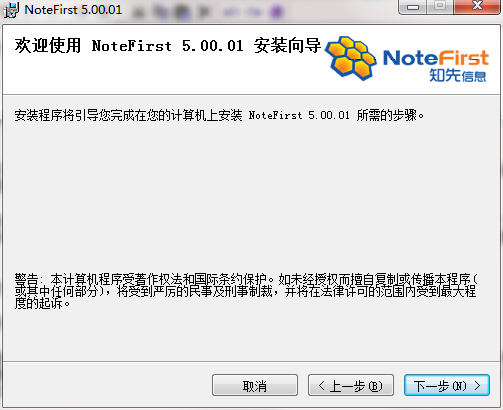
Task: Click the 知先信息 text under the logo
Action: tap(457, 76)
